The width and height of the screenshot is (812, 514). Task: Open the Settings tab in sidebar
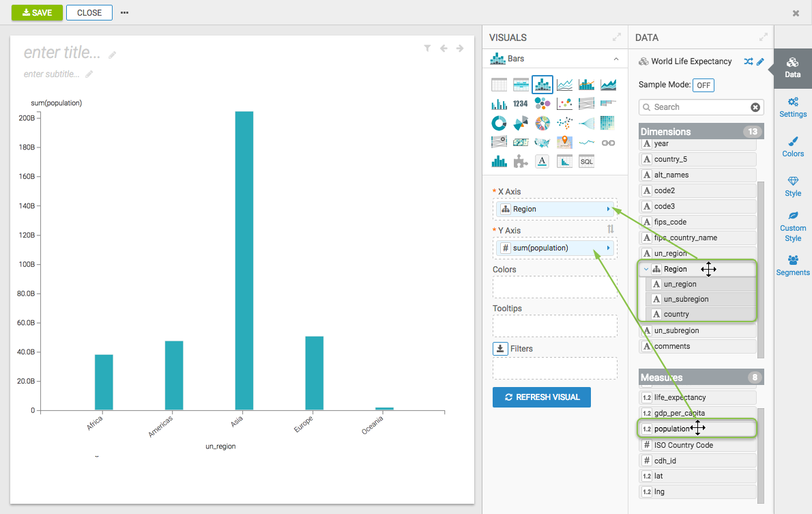[x=792, y=107]
